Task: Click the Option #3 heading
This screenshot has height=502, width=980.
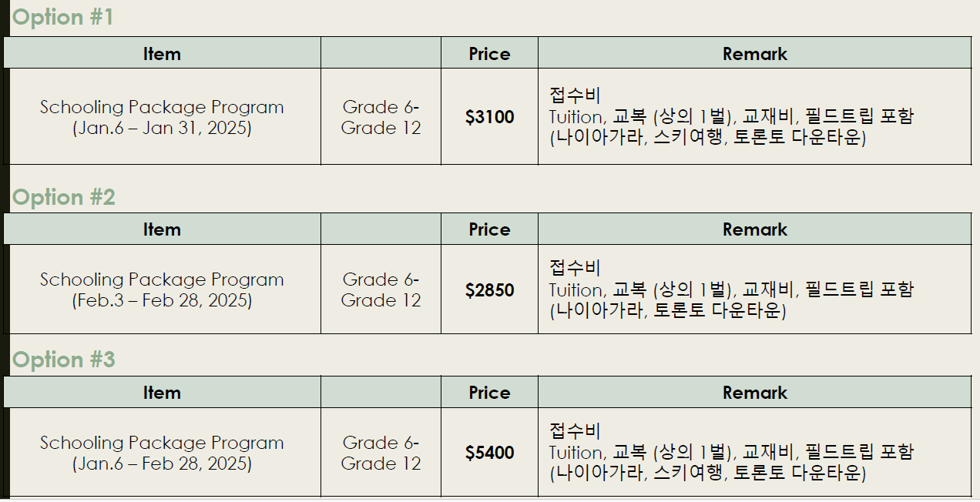Action: pyautogui.click(x=64, y=360)
